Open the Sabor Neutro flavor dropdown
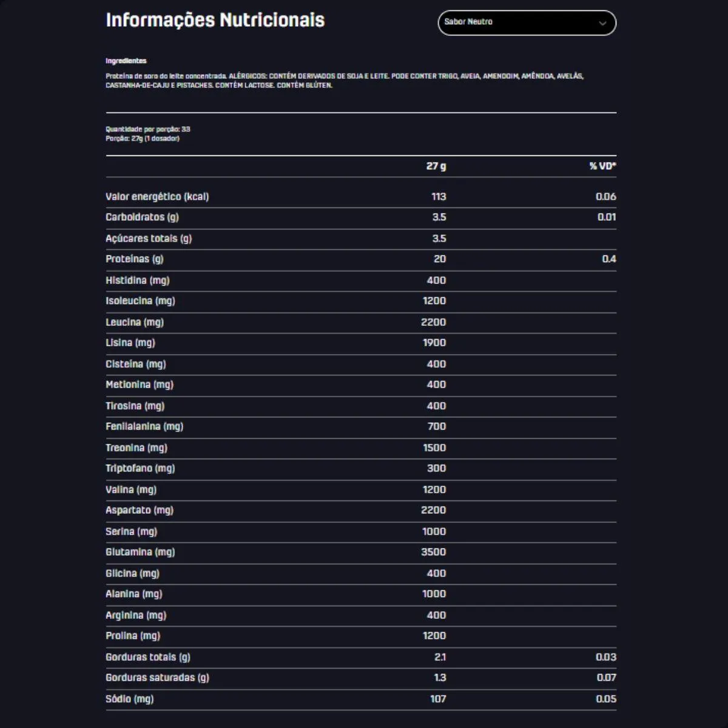This screenshot has height=728, width=728. (526, 23)
